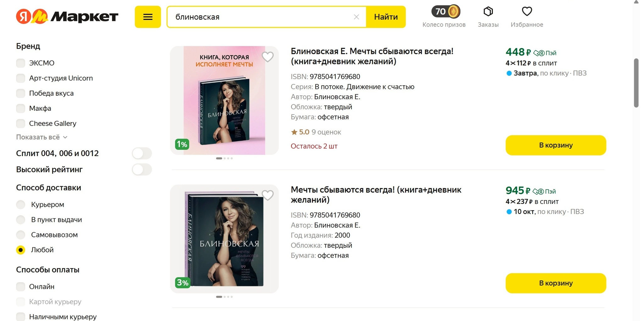The image size is (644, 321).
Task: Add the 448 ₽ book to favorites
Action: [x=268, y=57]
